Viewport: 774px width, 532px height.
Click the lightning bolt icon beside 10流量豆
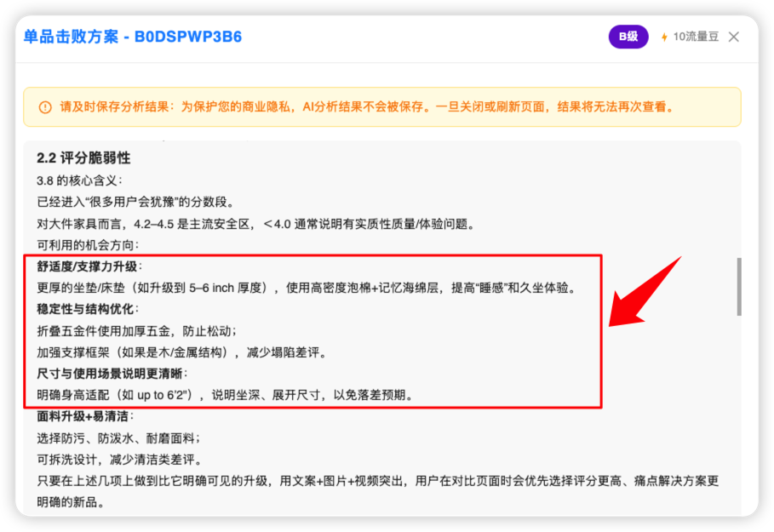click(664, 37)
